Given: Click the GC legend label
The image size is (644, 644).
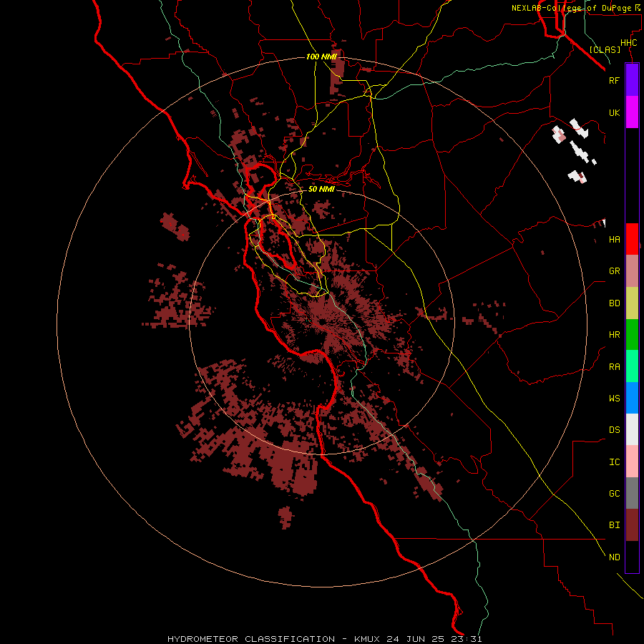Looking at the screenshot, I should (x=614, y=494).
